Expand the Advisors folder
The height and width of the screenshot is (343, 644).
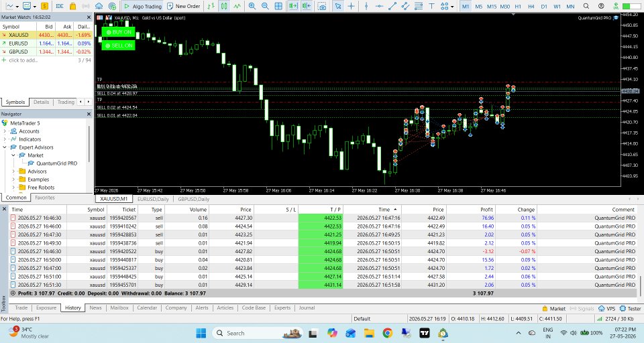point(13,171)
